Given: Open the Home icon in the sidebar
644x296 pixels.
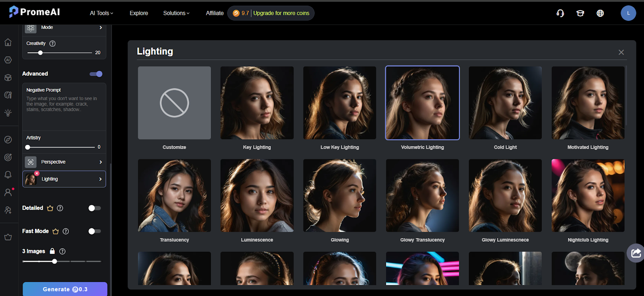Looking at the screenshot, I should (8, 42).
